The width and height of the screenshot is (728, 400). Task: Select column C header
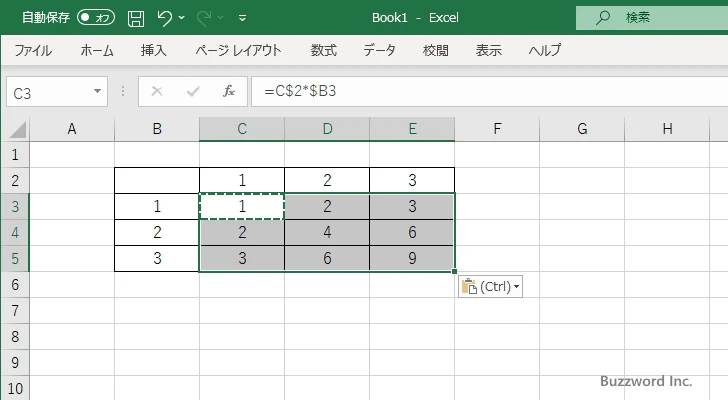242,129
